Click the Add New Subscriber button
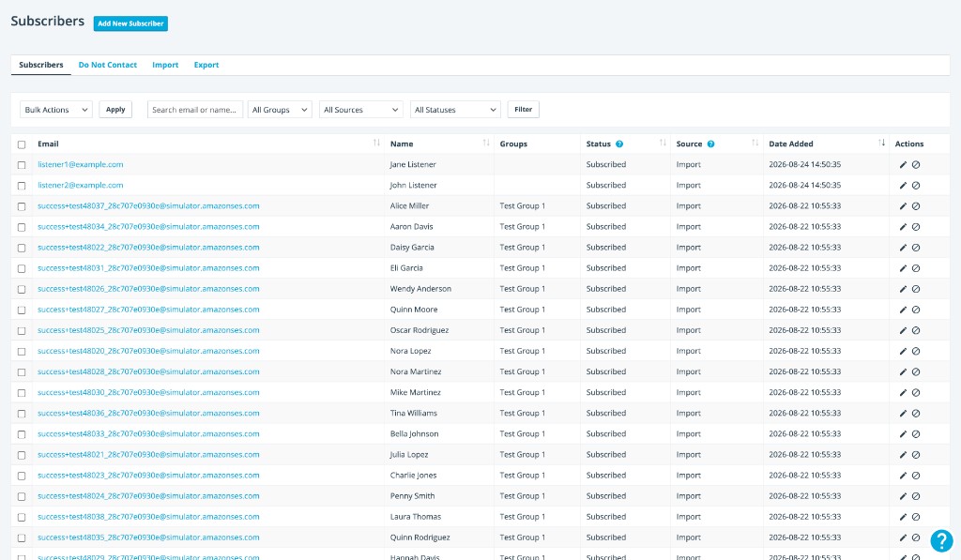The image size is (961, 560). click(130, 23)
